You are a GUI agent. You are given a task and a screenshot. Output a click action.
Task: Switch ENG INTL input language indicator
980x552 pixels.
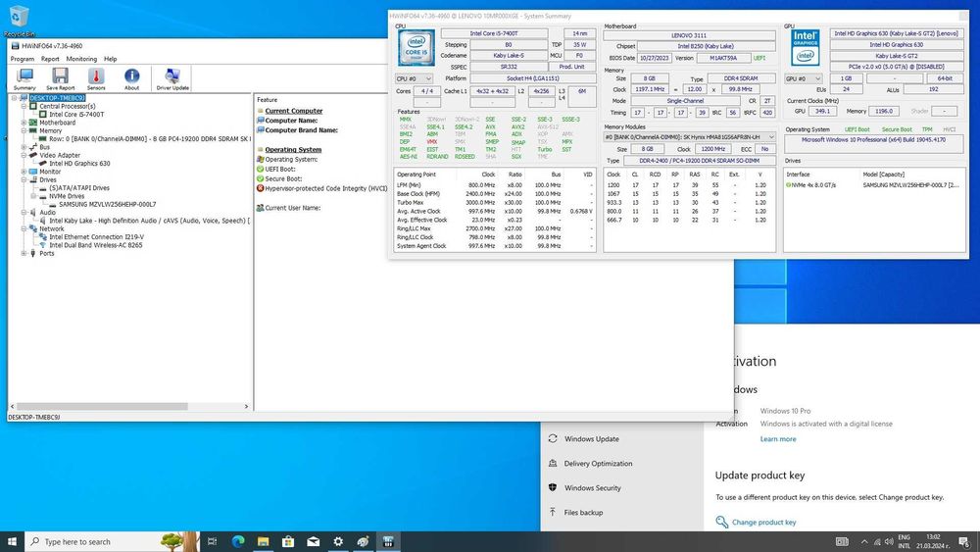(905, 541)
